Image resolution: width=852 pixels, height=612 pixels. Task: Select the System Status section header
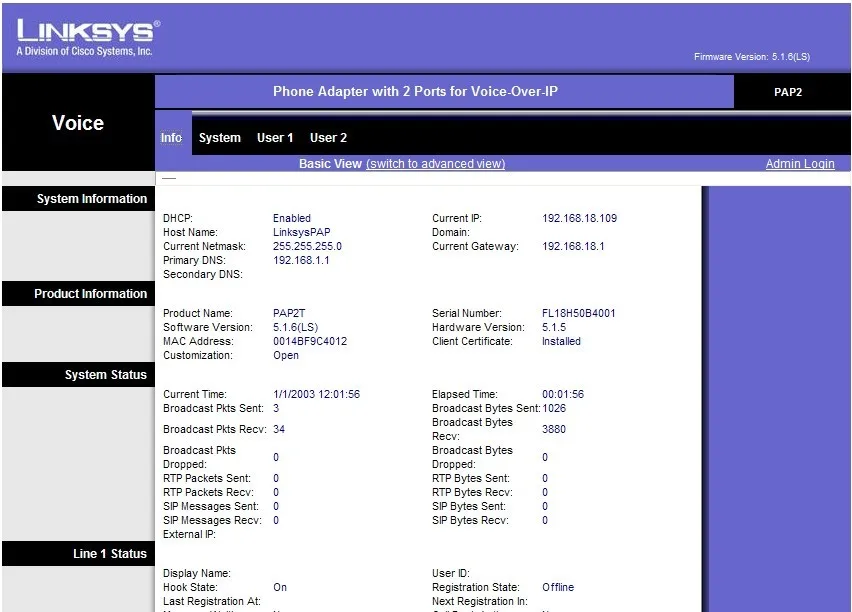(79, 374)
